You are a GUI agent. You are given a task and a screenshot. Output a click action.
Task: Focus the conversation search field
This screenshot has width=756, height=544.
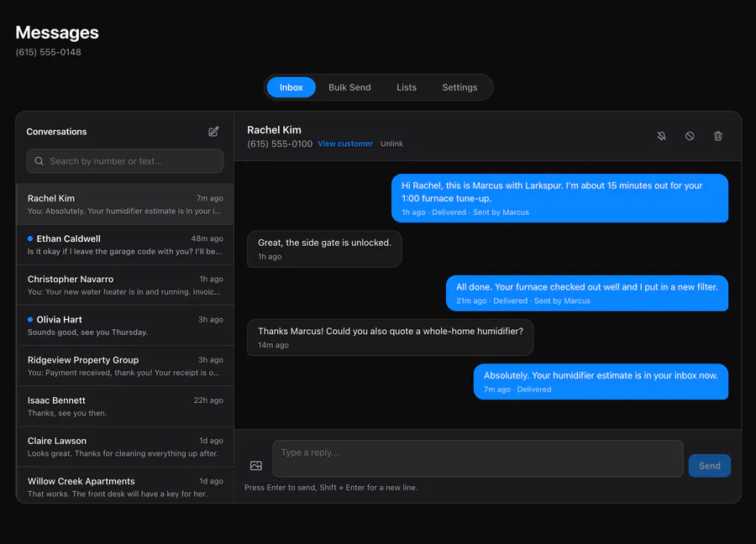pos(125,161)
